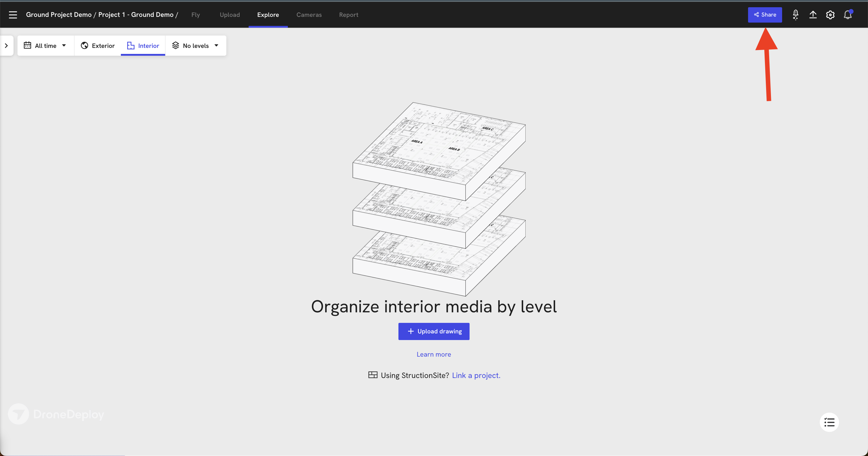
Task: Open the hamburger navigation menu
Action: pyautogui.click(x=13, y=14)
